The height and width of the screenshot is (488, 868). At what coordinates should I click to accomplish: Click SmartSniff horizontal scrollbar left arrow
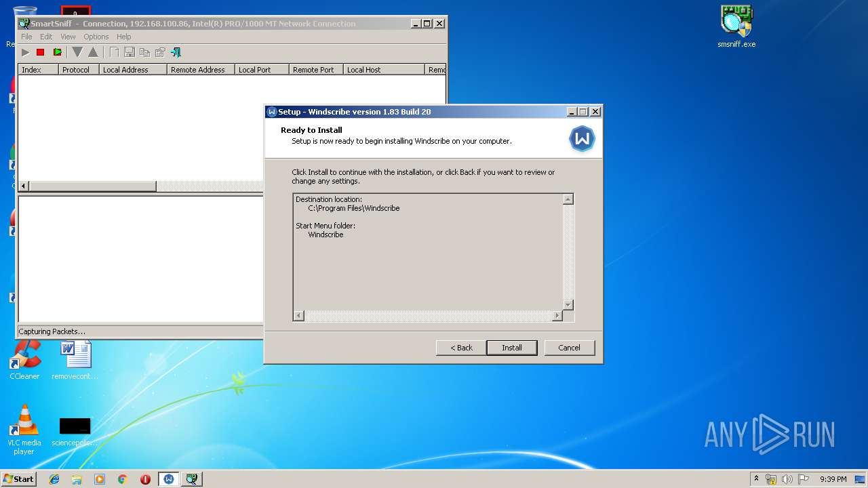[24, 186]
